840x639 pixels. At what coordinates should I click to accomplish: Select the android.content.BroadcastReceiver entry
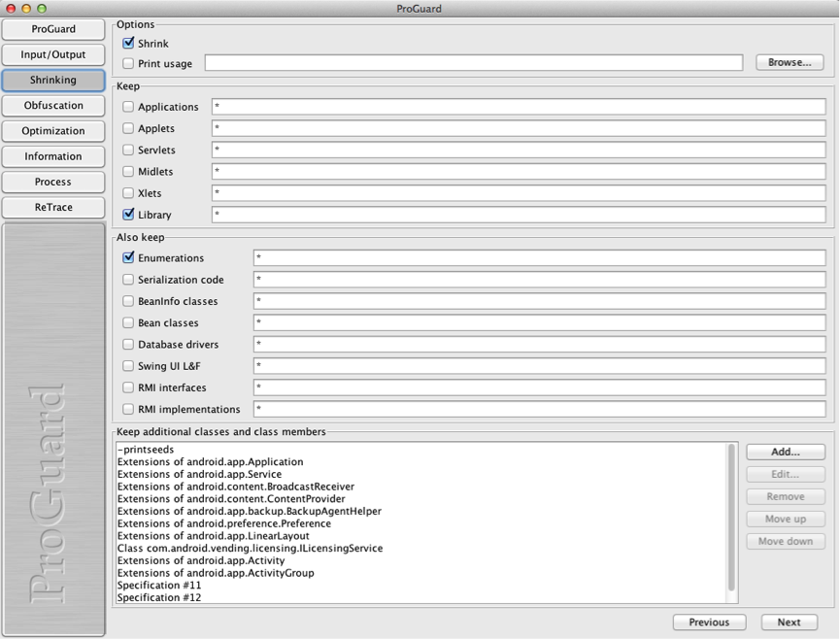coord(420,487)
